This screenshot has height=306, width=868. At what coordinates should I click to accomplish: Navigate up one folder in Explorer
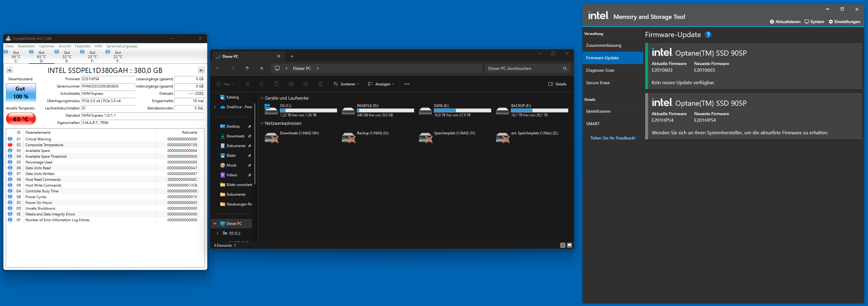tap(247, 68)
